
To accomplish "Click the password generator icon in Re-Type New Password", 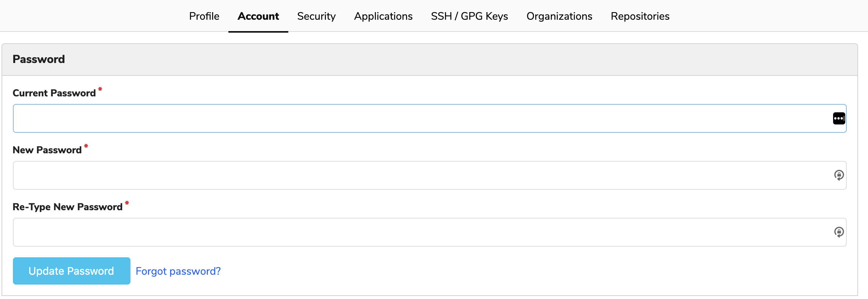I will point(839,232).
